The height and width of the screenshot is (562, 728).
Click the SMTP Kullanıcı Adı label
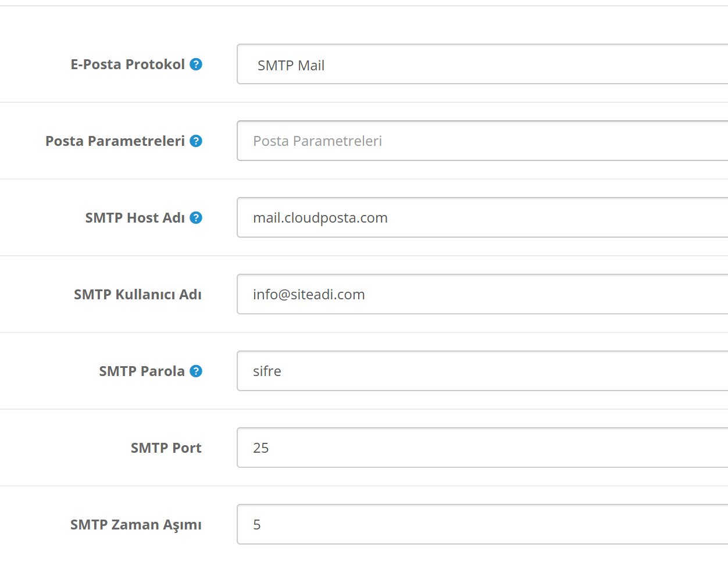(137, 294)
